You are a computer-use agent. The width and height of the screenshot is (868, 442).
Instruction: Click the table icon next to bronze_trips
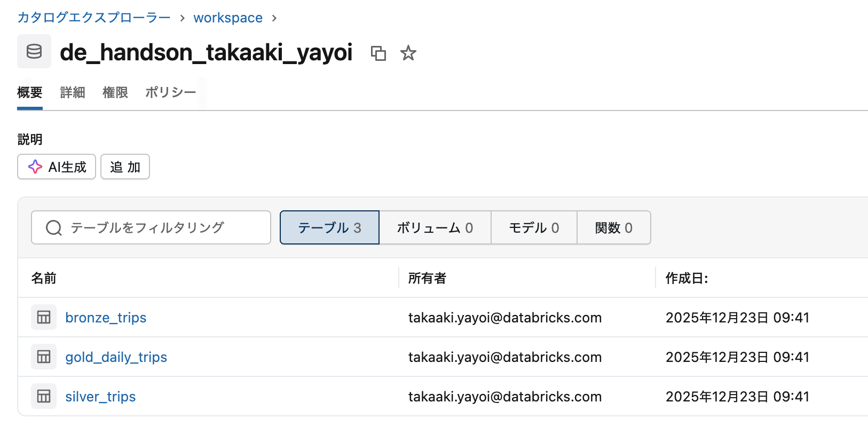[43, 317]
